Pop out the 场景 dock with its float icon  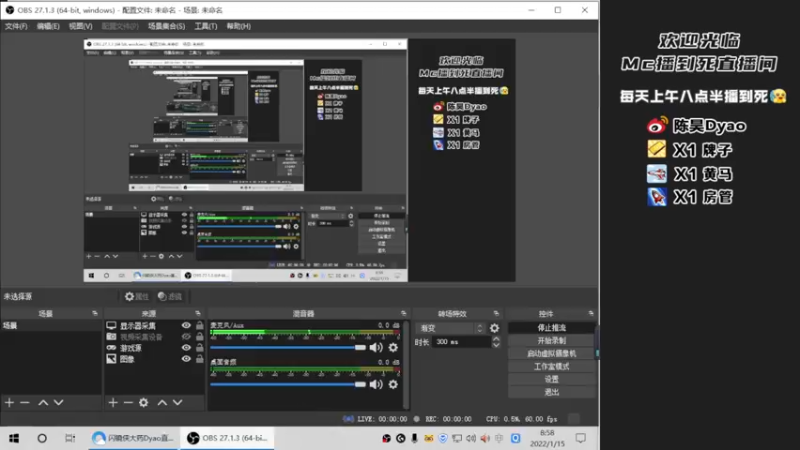95,313
